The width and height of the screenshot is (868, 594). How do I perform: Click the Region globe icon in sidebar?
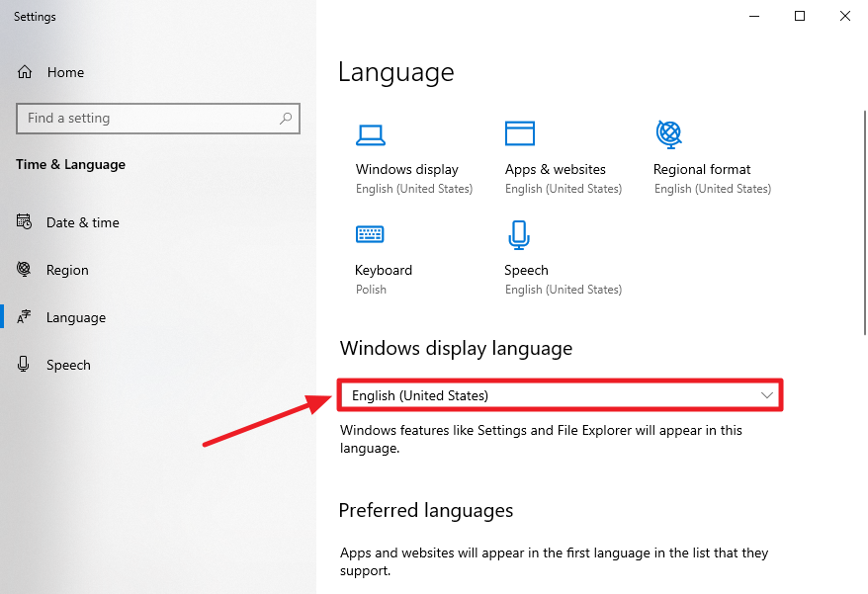pyautogui.click(x=24, y=269)
